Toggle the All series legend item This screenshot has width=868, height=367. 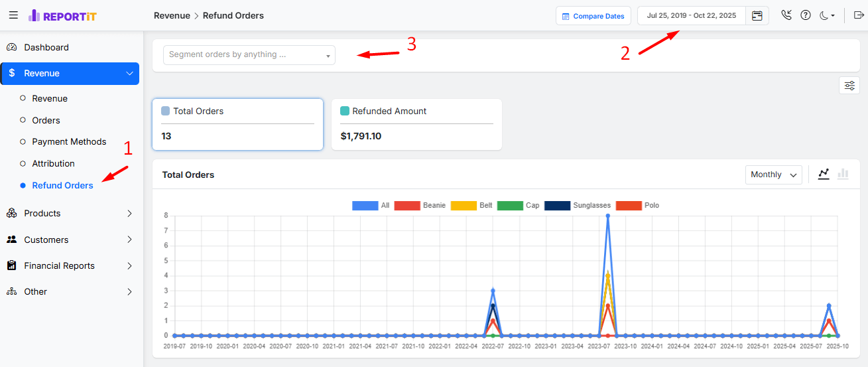coord(371,206)
